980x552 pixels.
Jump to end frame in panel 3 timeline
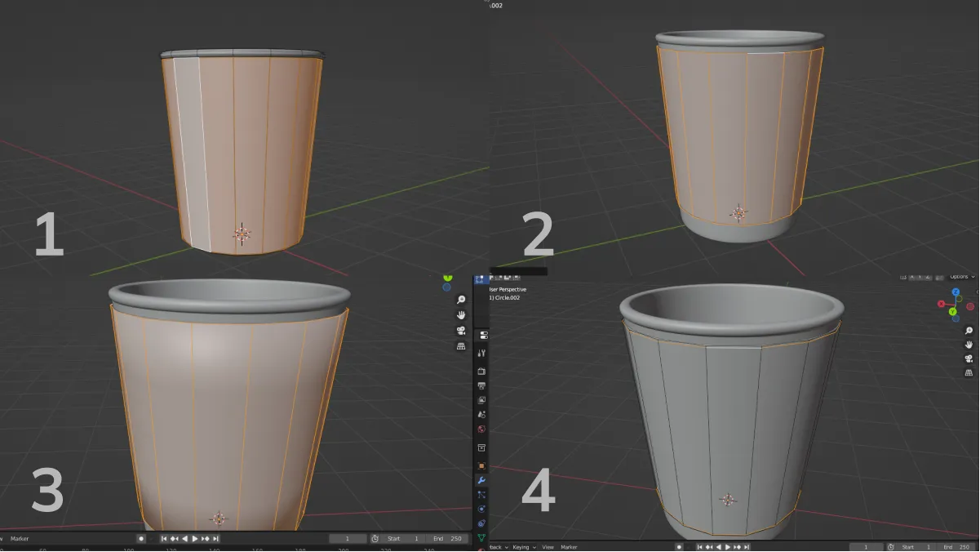click(215, 539)
